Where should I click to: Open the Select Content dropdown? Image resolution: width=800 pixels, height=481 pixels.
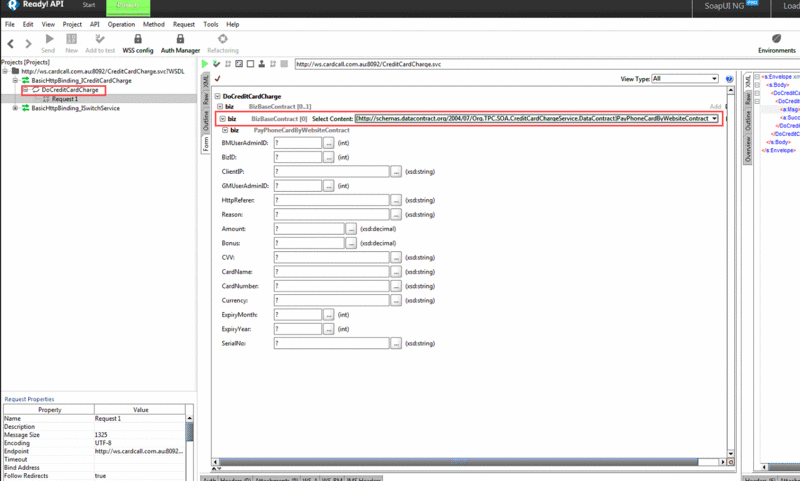[714, 118]
